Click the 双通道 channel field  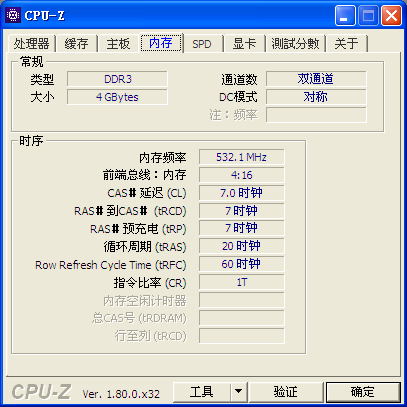click(x=316, y=79)
